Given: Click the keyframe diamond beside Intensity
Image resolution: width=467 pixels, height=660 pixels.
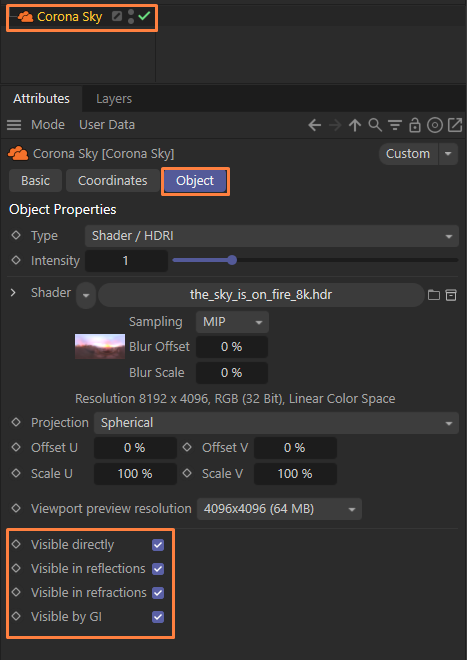Looking at the screenshot, I should (x=16, y=261).
